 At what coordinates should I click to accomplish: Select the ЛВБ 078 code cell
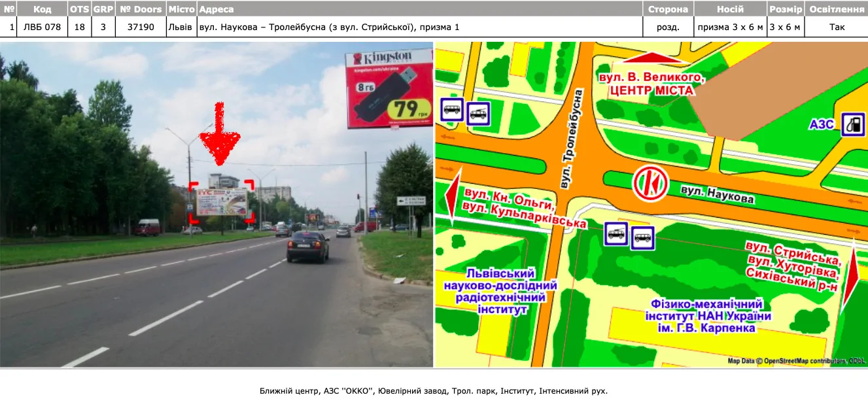pos(42,27)
